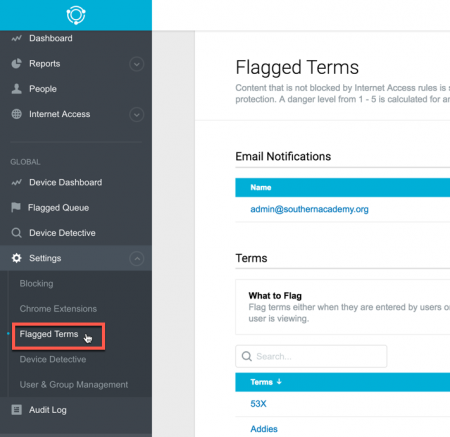
Task: Click the circular logo in the header
Action: click(76, 15)
